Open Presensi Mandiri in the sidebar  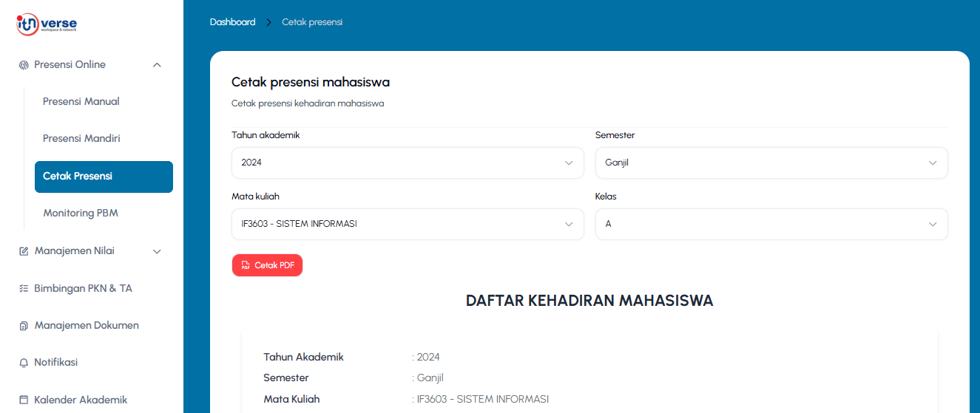81,138
